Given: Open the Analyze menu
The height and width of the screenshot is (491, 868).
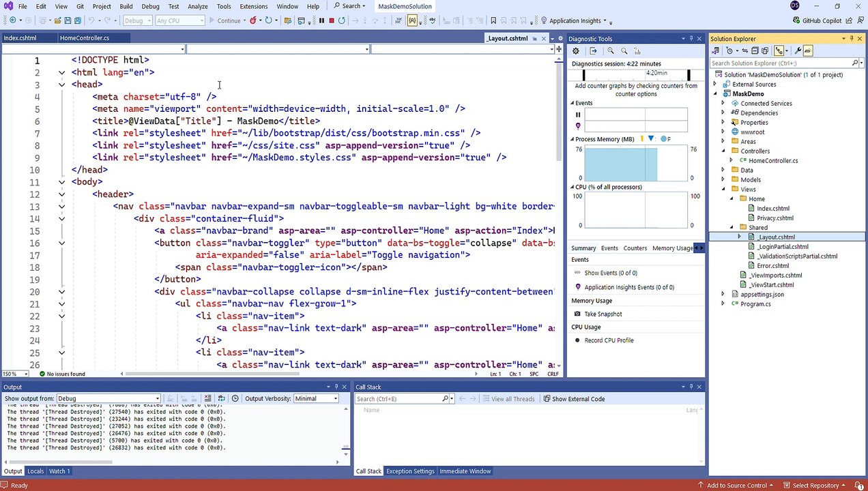Looking at the screenshot, I should point(198,6).
